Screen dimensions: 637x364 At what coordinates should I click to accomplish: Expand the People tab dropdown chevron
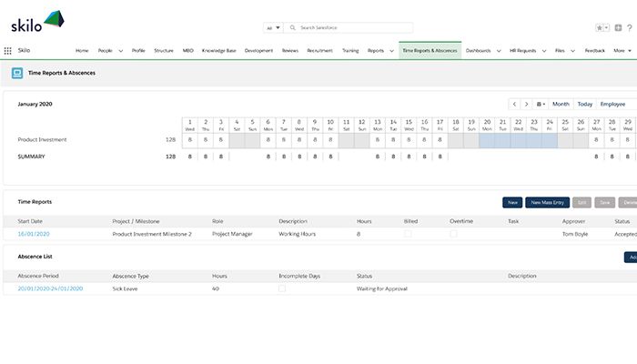121,51
